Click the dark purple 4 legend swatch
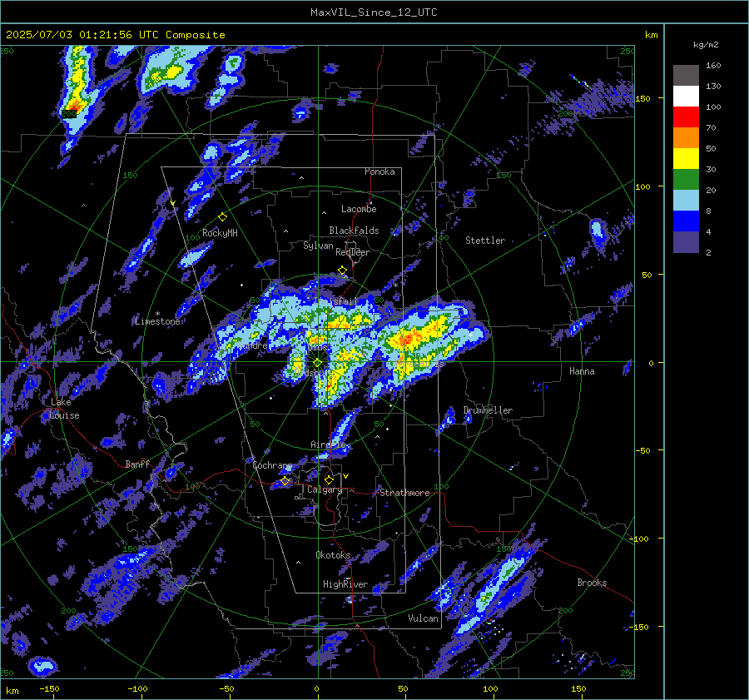 (686, 242)
